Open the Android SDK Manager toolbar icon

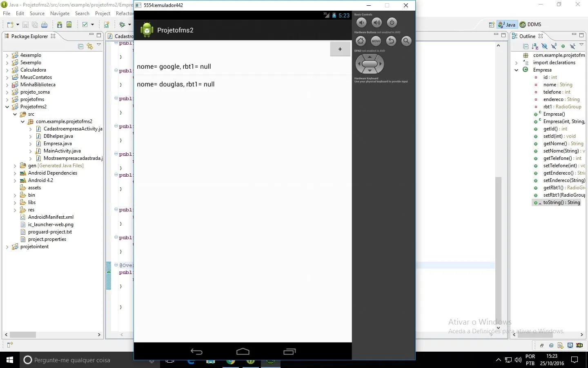[x=60, y=25]
